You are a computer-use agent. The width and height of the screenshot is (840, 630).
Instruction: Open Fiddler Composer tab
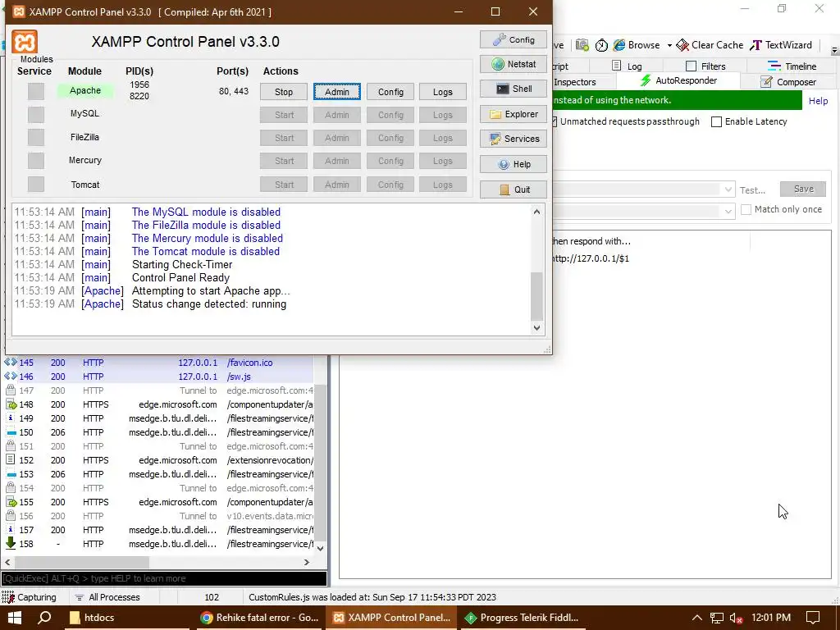(x=788, y=82)
